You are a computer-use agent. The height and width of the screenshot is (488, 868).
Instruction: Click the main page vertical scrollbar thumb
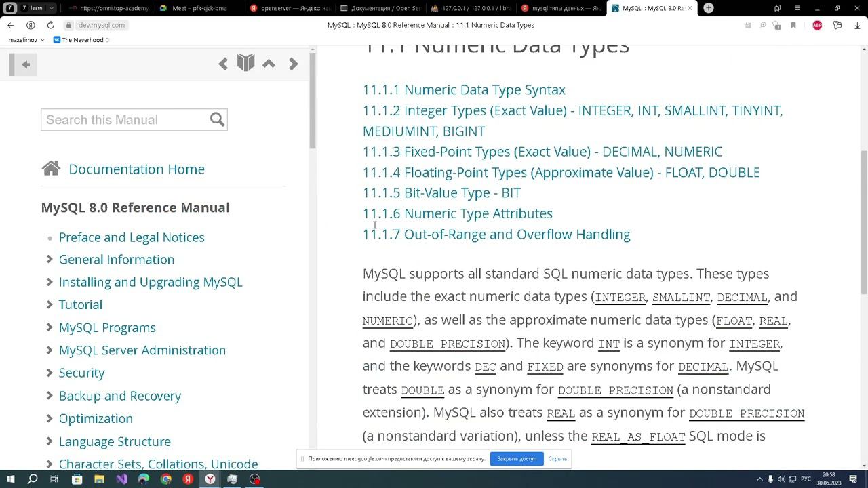click(864, 222)
